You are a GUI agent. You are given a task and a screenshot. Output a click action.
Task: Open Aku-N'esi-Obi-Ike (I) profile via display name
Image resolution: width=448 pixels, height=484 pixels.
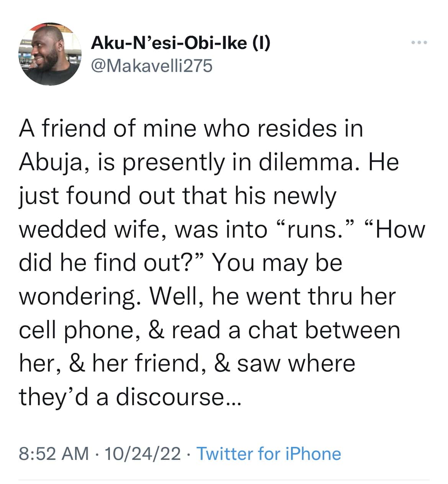180,43
